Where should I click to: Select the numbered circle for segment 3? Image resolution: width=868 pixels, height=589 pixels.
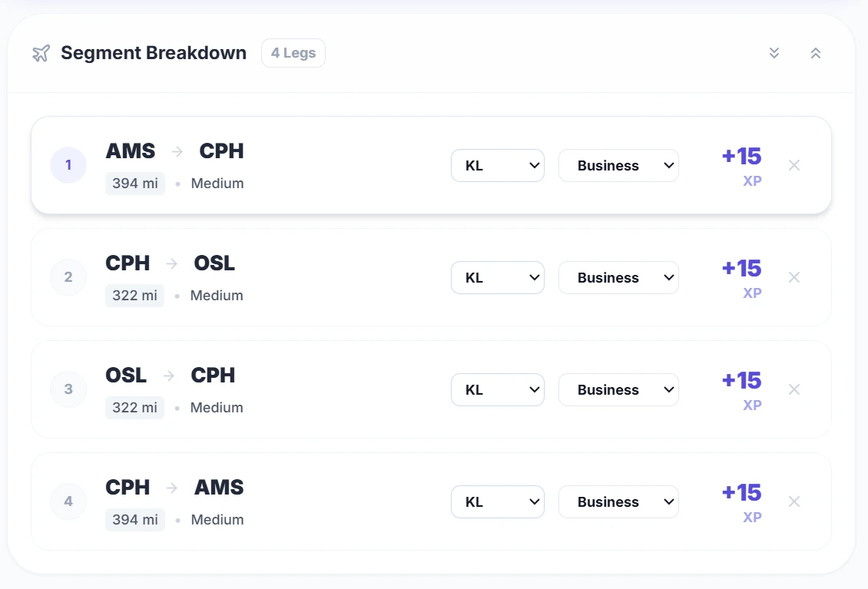[x=68, y=389]
